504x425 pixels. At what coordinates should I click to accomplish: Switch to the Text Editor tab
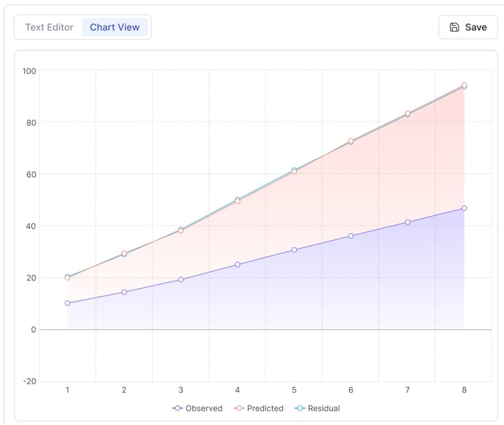49,28
